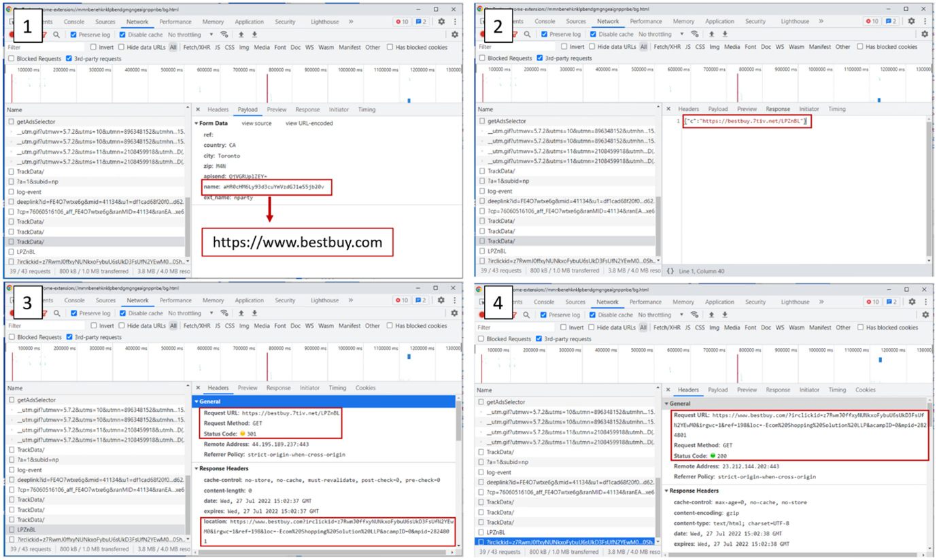Open the No throttling dropdown in window 3
Image resolution: width=937 pixels, height=560 pixels.
pyautogui.click(x=190, y=313)
